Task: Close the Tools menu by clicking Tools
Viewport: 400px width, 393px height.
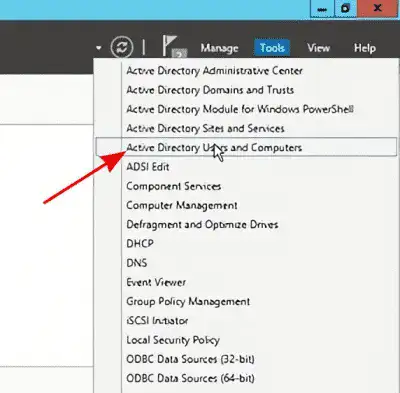Action: pos(272,48)
